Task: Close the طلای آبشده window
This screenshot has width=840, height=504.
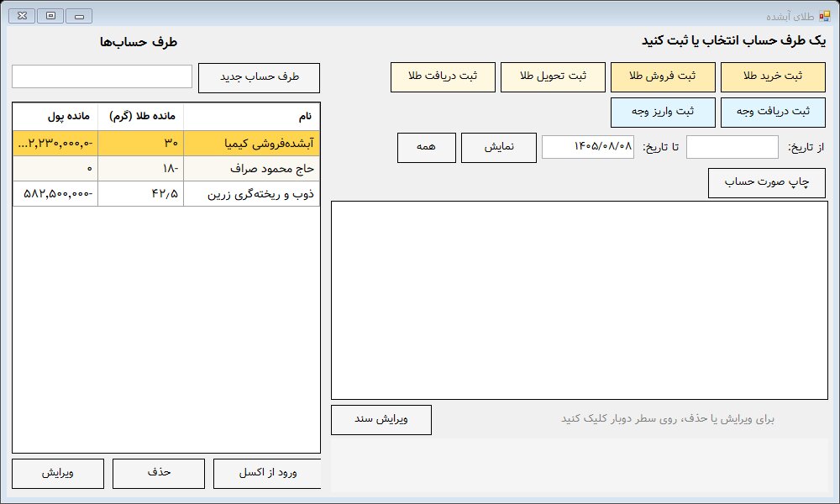Action: [x=22, y=16]
